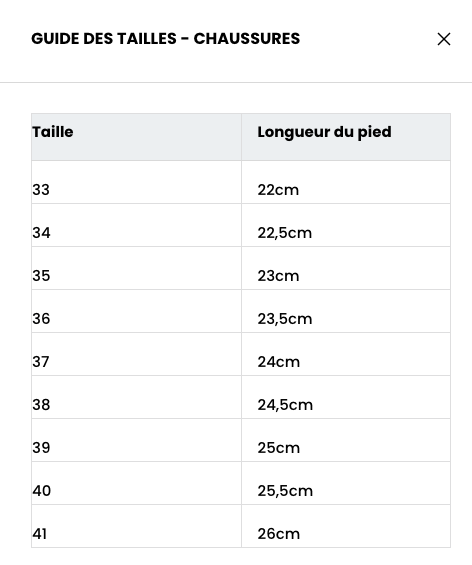Select the 22cm foot length cell
This screenshot has height=565, width=472.
coord(346,182)
